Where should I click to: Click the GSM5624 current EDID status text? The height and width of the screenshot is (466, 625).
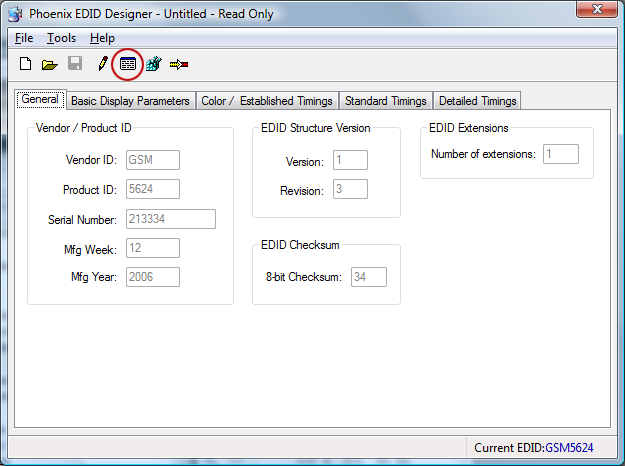pyautogui.click(x=569, y=448)
